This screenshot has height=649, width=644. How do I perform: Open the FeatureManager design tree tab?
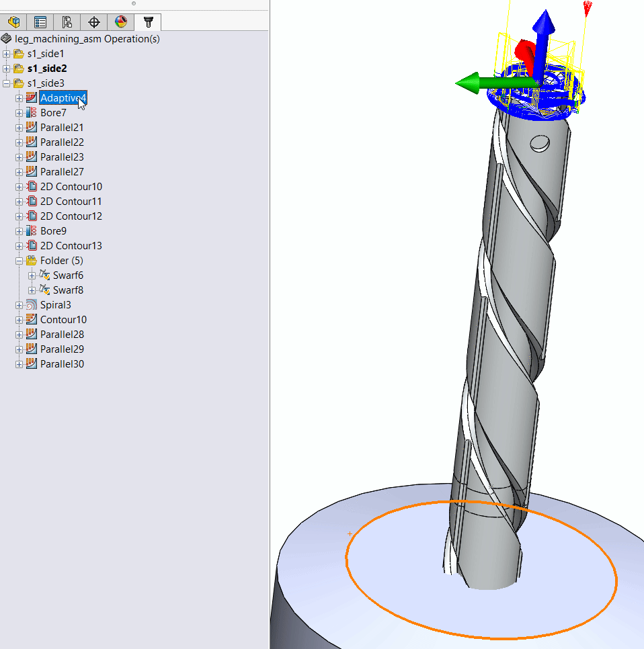13,22
